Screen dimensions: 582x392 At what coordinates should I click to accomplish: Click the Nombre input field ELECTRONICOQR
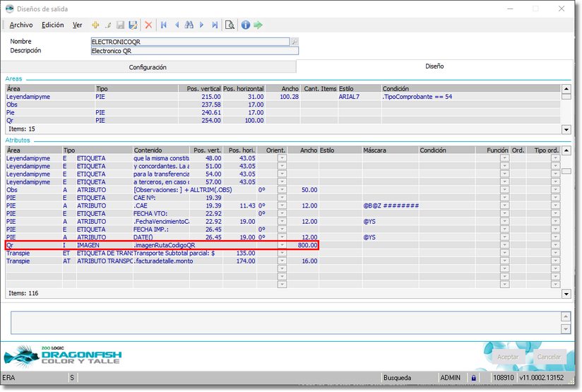pyautogui.click(x=190, y=42)
